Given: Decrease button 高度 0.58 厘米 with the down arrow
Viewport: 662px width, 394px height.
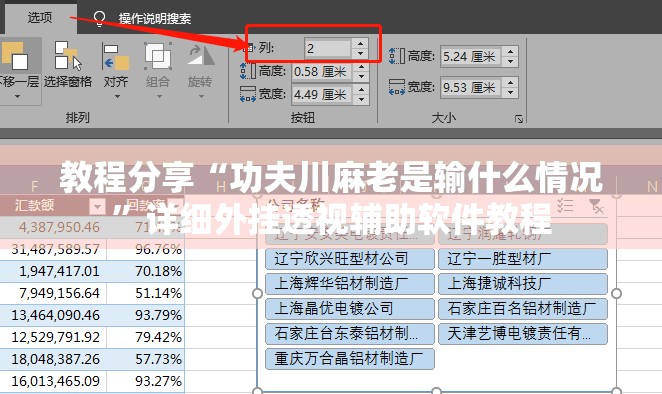Looking at the screenshot, I should pyautogui.click(x=361, y=76).
